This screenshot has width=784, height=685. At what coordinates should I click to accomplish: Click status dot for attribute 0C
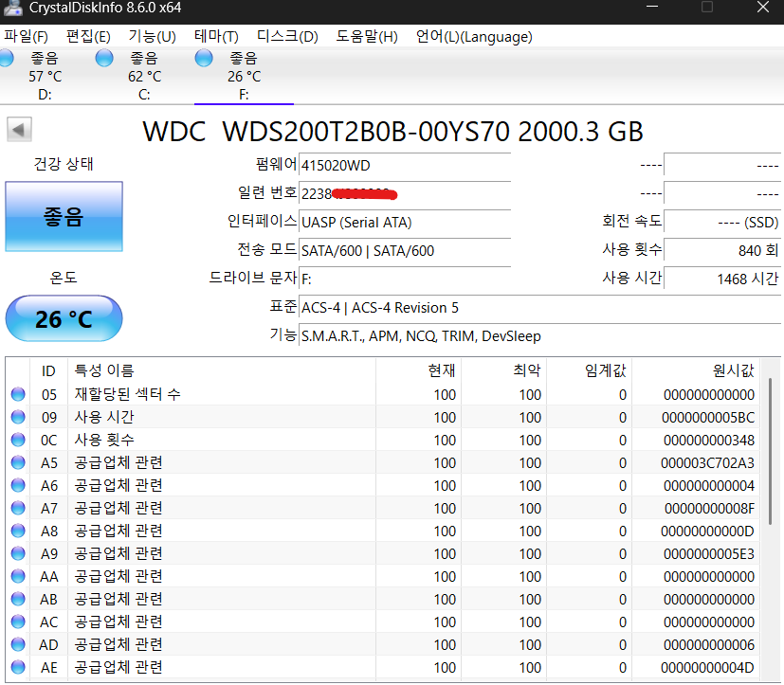pos(18,440)
